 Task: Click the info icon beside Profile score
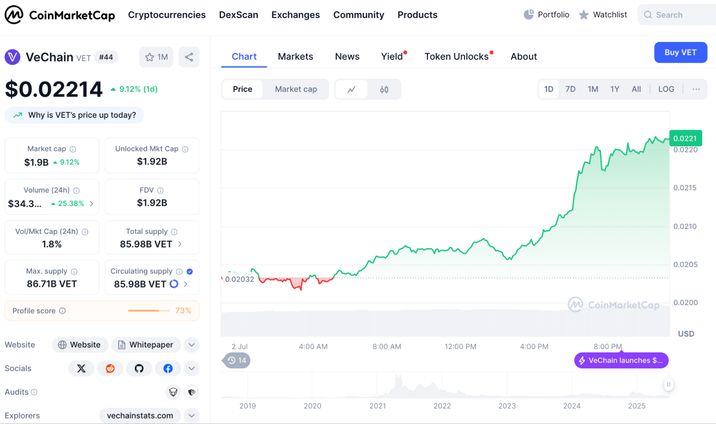tap(63, 311)
